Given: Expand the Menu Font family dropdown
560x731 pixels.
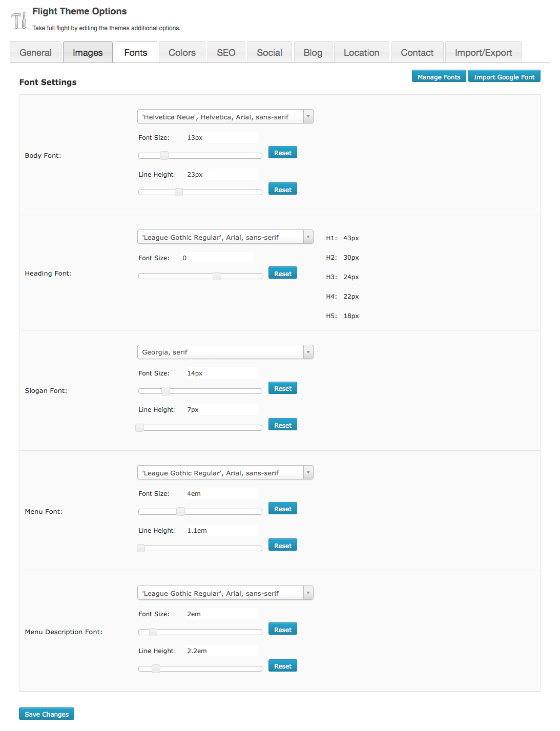Looking at the screenshot, I should [225, 473].
